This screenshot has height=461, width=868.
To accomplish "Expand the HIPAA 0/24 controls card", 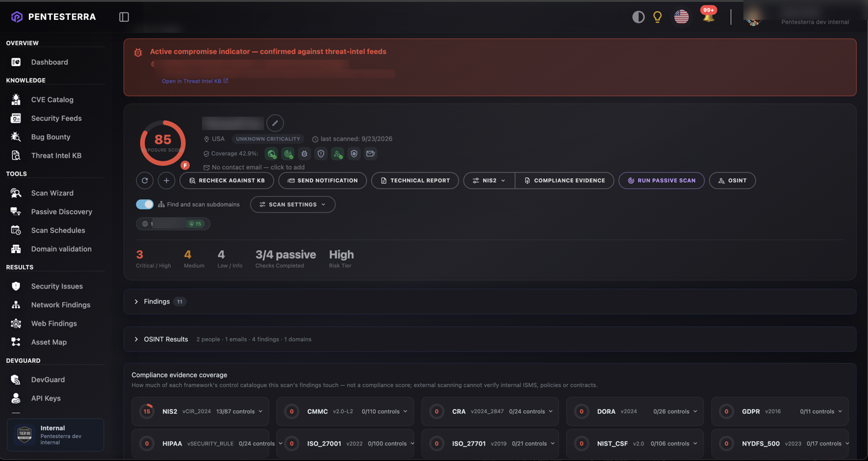I will click(200, 444).
